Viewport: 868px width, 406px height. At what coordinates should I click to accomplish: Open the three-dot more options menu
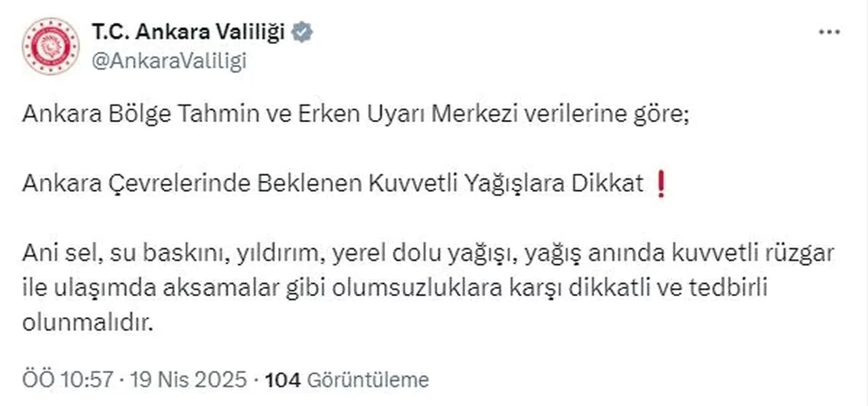[x=829, y=33]
